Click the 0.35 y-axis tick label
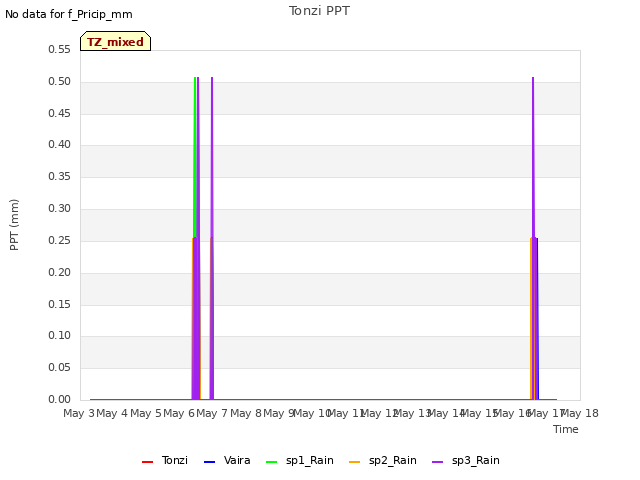640x480 pixels. (x=59, y=176)
